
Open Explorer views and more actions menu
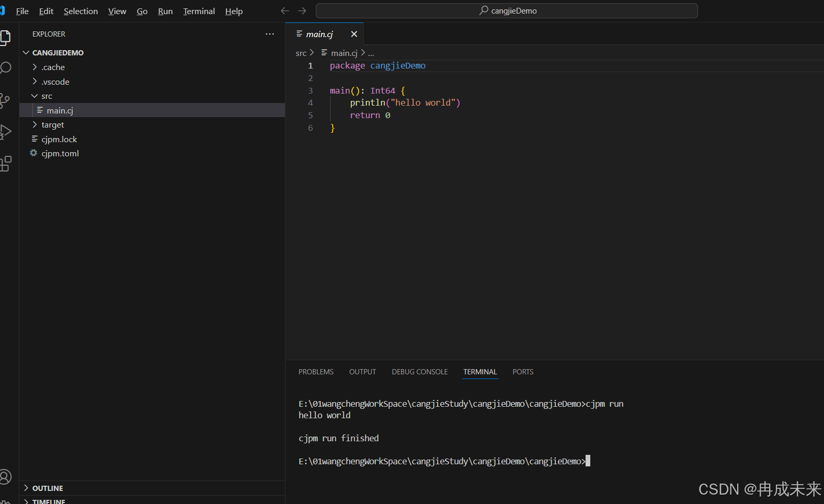(270, 34)
